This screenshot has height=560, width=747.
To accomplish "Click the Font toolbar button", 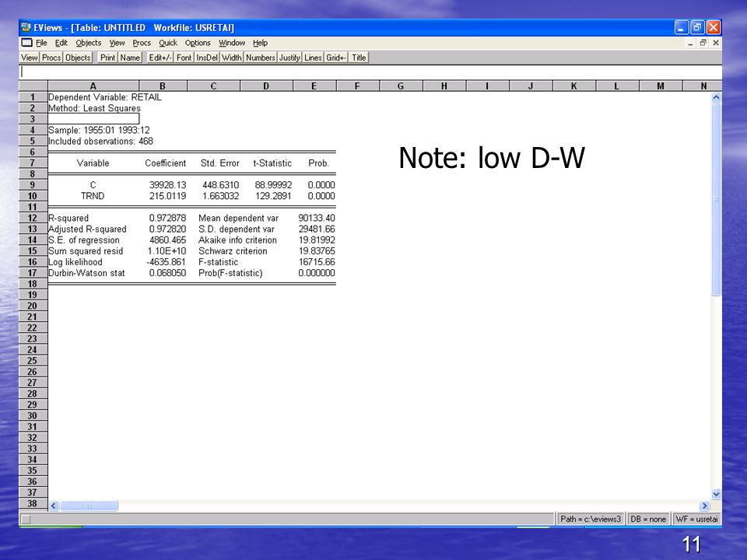I will point(184,58).
